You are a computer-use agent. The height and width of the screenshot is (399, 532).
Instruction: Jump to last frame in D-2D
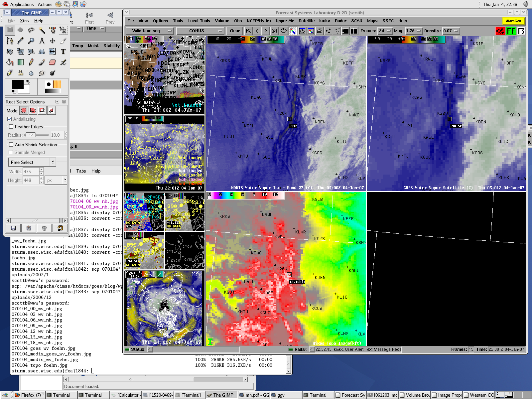tap(274, 31)
